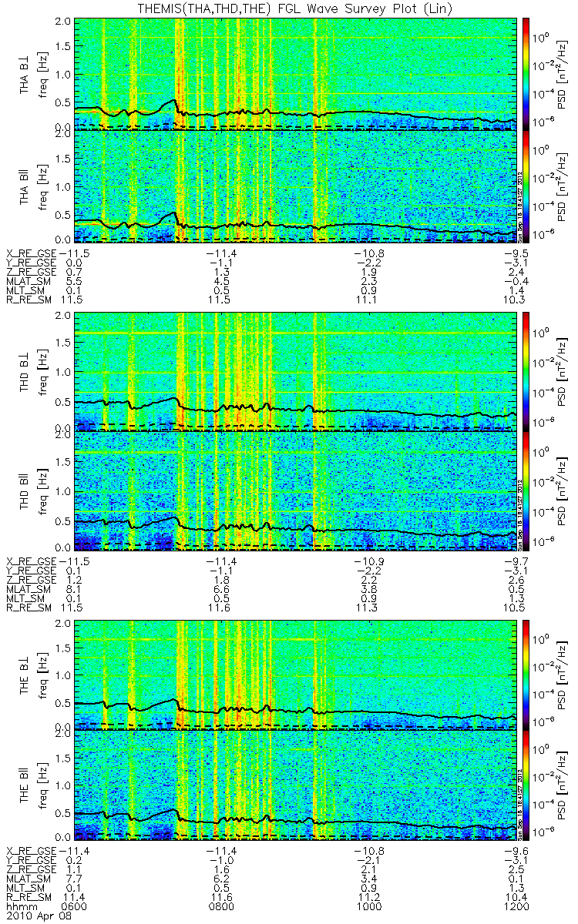This screenshot has height=924, width=578.
Task: Click the PSD color bar beside THD B⊥
Action: pyautogui.click(x=526, y=370)
